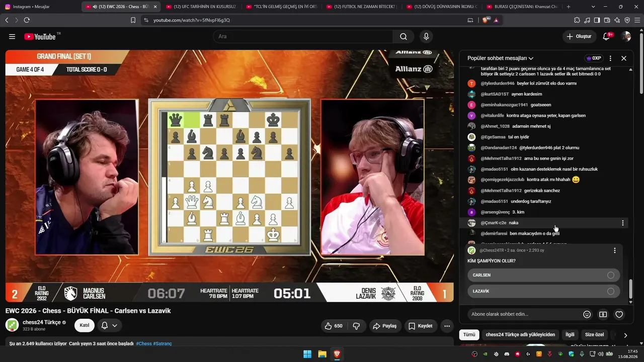
Task: Switch to the DÖVÜŞ DÜNYASININ İKONU tab
Action: tap(442, 7)
